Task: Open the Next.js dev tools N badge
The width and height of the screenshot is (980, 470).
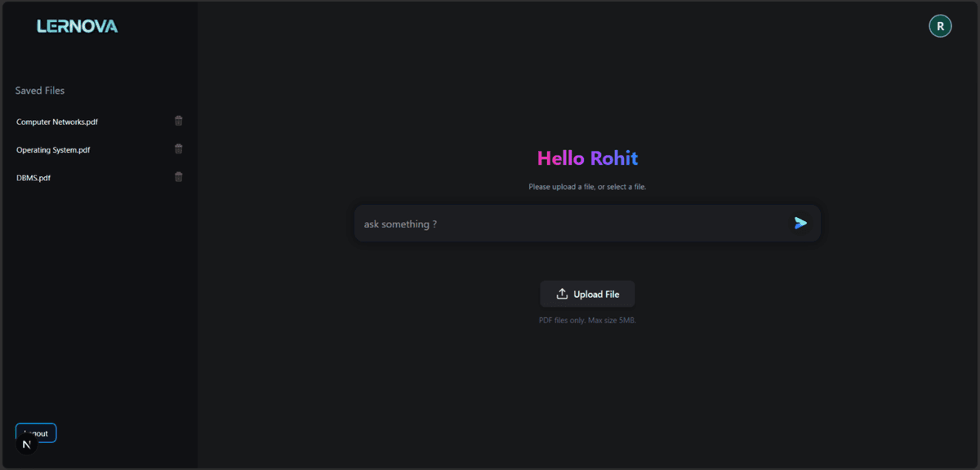Action: pyautogui.click(x=27, y=445)
